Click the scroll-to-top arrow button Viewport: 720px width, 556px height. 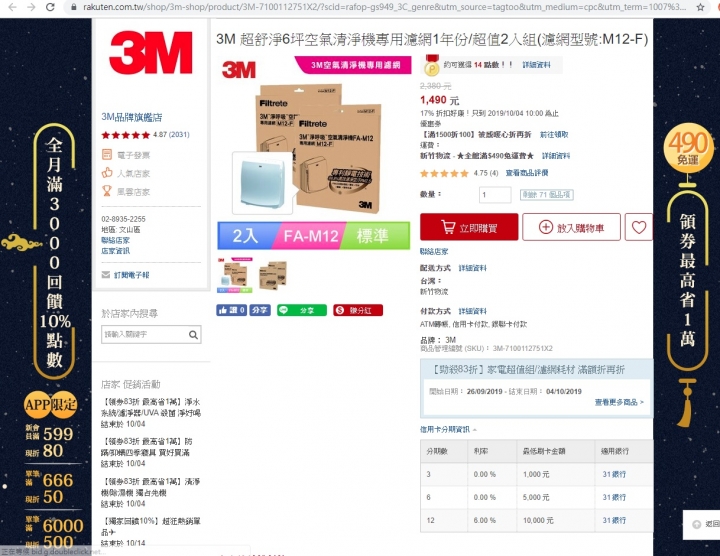click(x=696, y=524)
